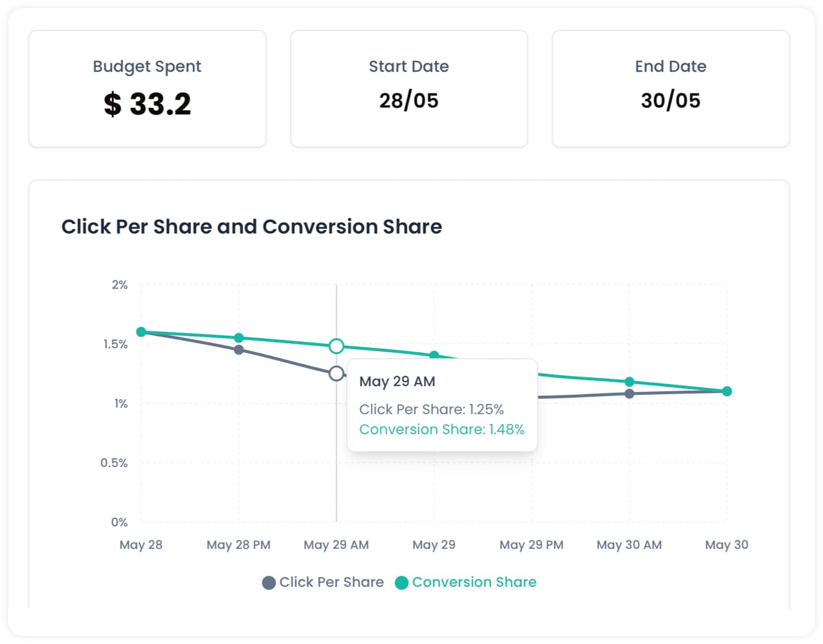Click the green Conversion Share legend dot
This screenshot has height=644, width=823.
pos(402,583)
